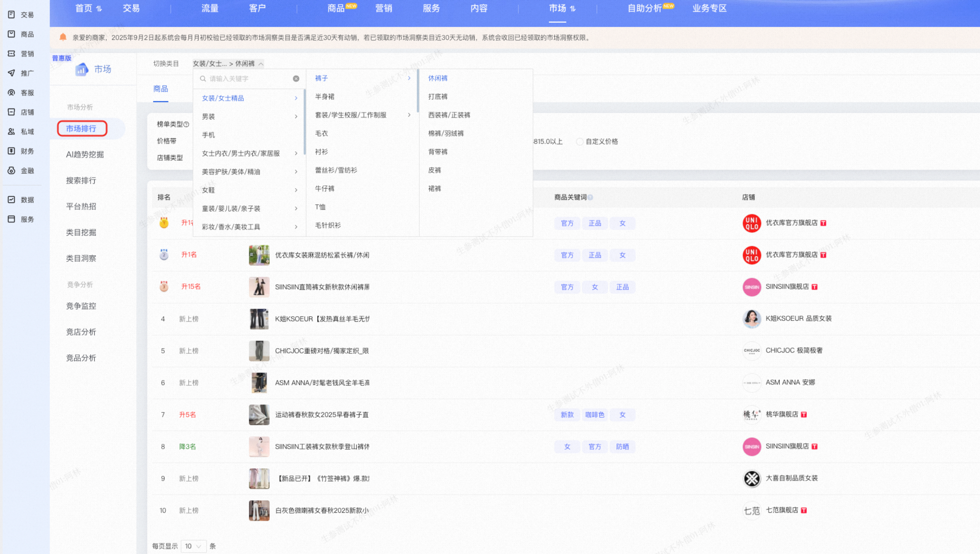Choose 半身裙 in category list

(x=324, y=96)
